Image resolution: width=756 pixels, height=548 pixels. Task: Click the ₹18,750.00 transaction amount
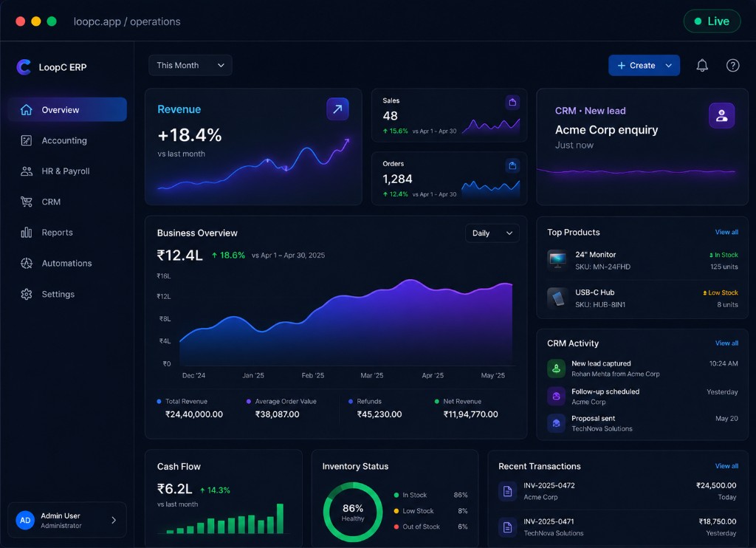point(718,521)
